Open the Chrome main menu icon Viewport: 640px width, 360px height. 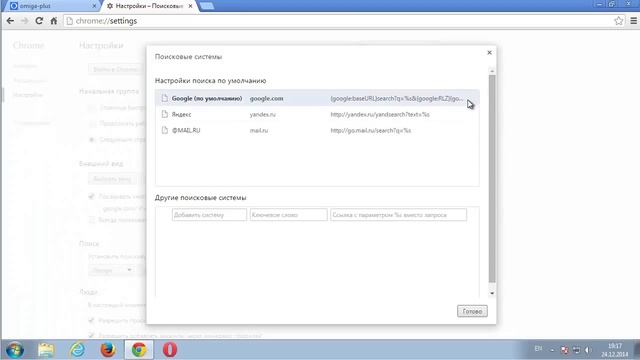(633, 21)
